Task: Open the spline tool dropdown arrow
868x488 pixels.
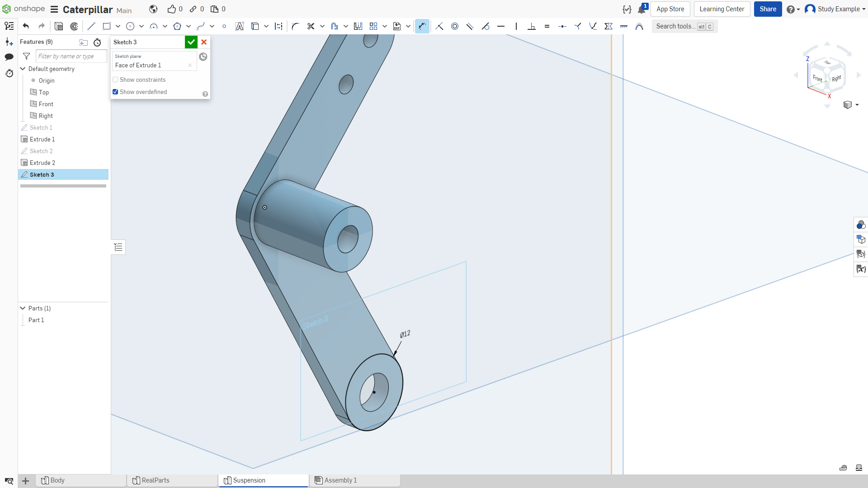Action: pos(212,26)
